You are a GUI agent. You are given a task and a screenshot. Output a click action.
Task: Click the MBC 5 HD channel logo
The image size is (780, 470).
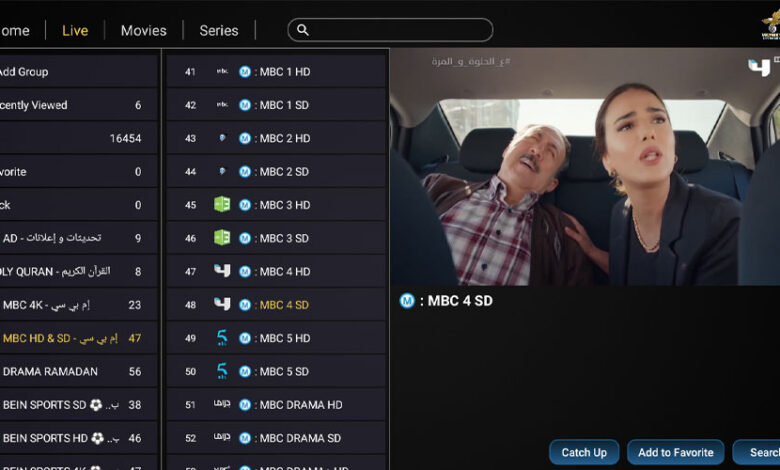coord(222,338)
